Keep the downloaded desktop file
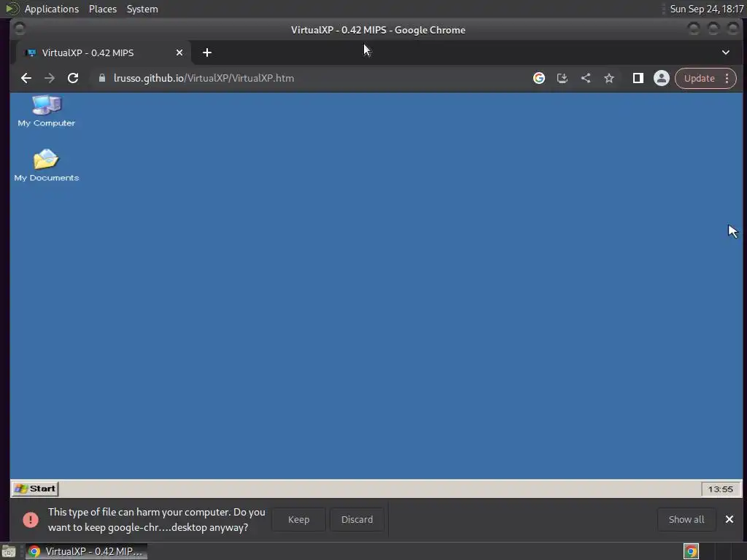747x560 pixels. (x=298, y=519)
